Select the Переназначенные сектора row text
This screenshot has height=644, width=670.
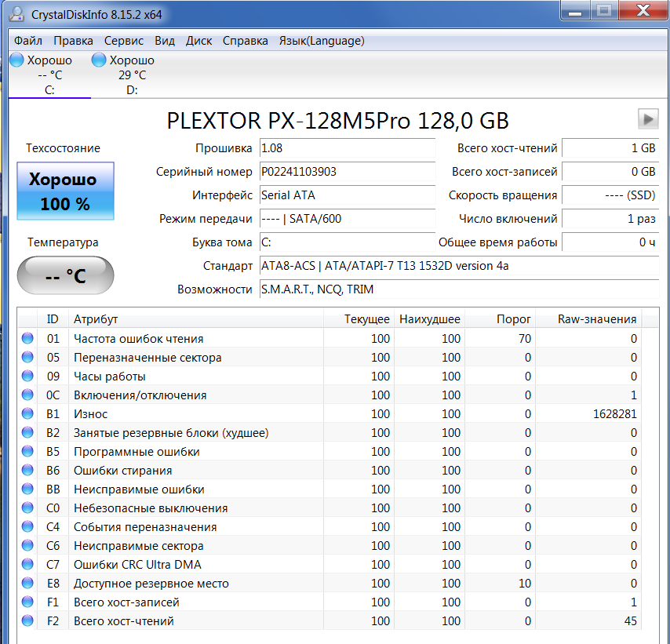(147, 357)
